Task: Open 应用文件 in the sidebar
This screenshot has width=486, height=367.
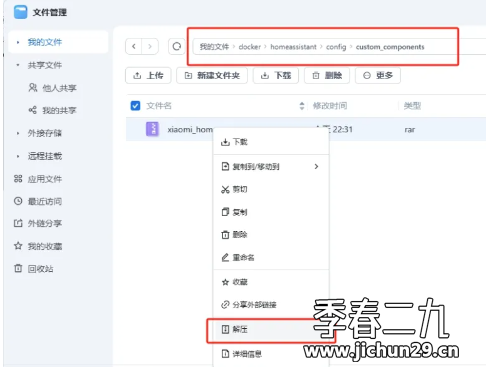Action: point(45,179)
